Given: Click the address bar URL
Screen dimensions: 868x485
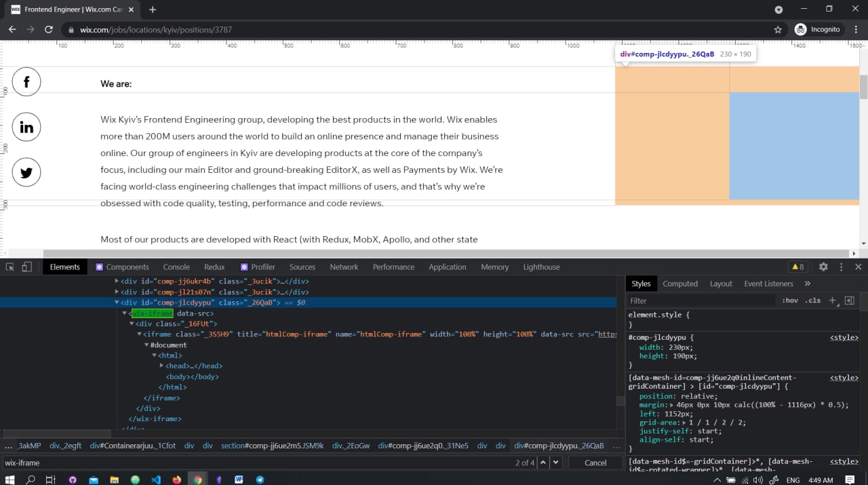Looking at the screenshot, I should point(156,30).
